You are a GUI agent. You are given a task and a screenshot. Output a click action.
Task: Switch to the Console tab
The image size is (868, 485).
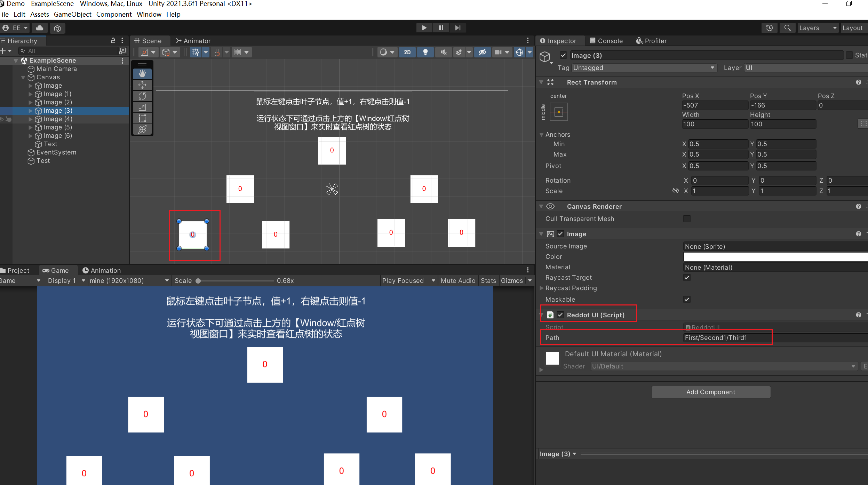[606, 41]
